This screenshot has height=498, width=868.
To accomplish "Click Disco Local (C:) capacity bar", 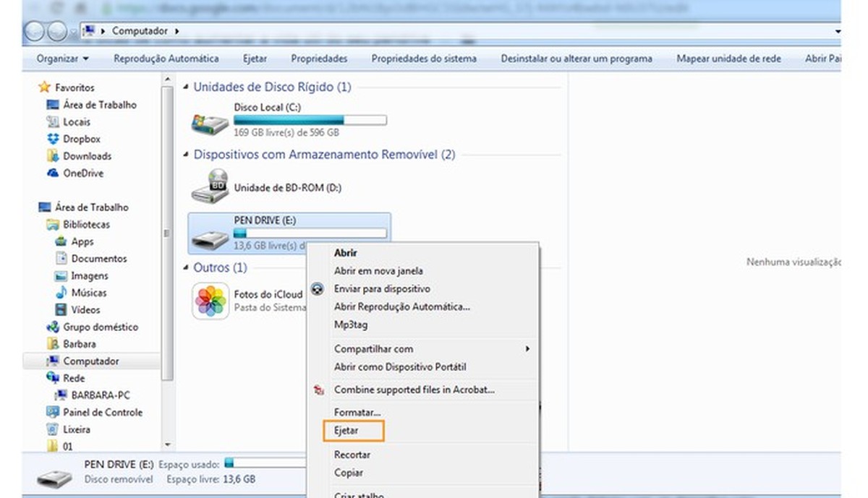I will 310,120.
